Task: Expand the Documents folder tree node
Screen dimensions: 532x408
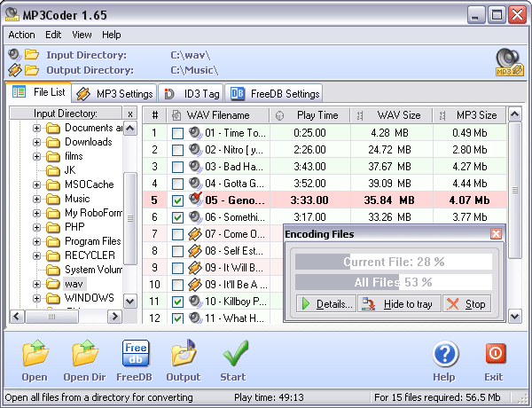Action: click(x=37, y=128)
